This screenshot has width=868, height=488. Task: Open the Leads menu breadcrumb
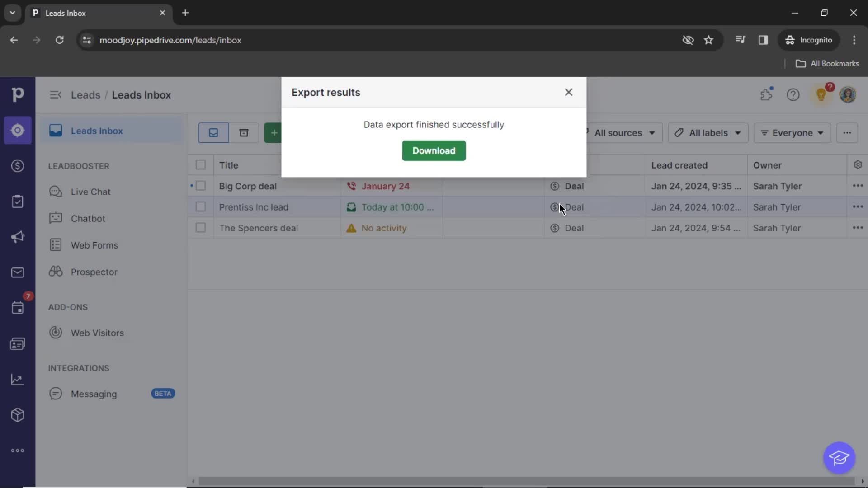[x=85, y=95]
